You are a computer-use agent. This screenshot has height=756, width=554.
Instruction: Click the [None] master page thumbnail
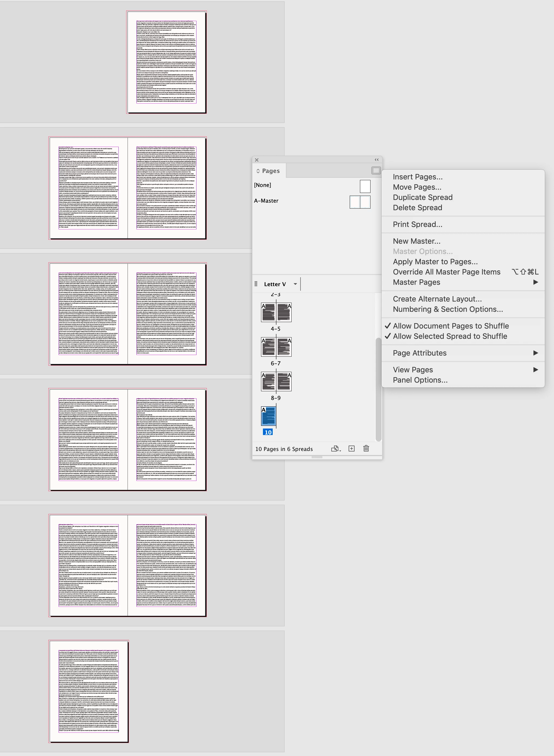365,186
